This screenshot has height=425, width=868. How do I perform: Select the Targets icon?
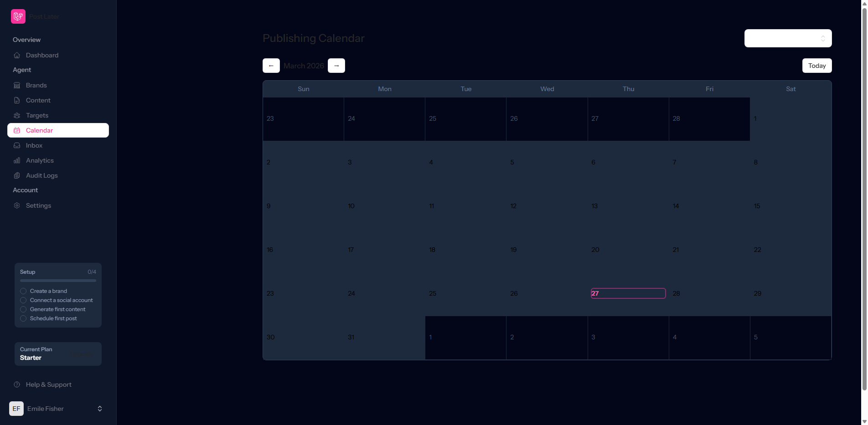[16, 115]
